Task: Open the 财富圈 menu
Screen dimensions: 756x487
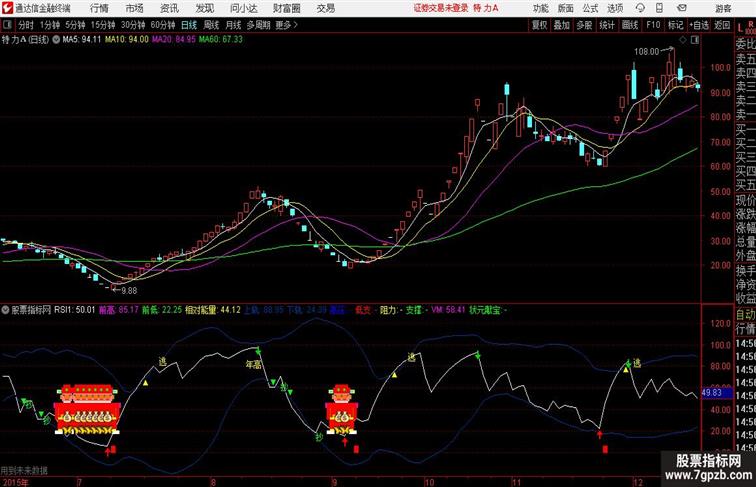Action: coord(286,8)
